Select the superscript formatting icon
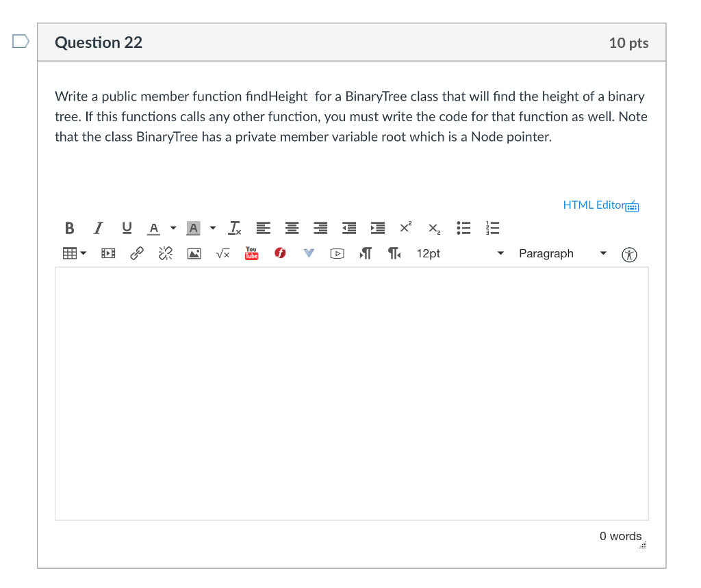The width and height of the screenshot is (701, 588). pyautogui.click(x=405, y=228)
